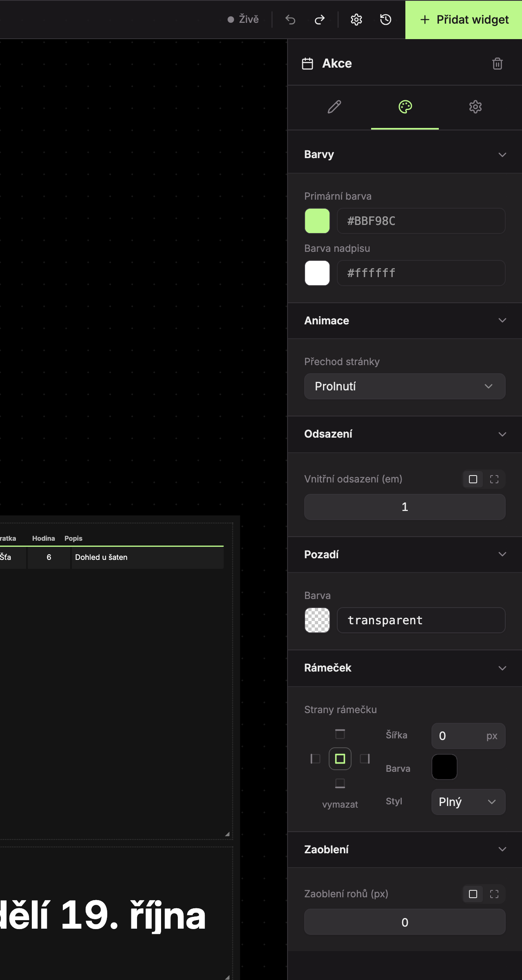Viewport: 522px width, 980px height.
Task: Click the border Šířka px field
Action: 469,736
